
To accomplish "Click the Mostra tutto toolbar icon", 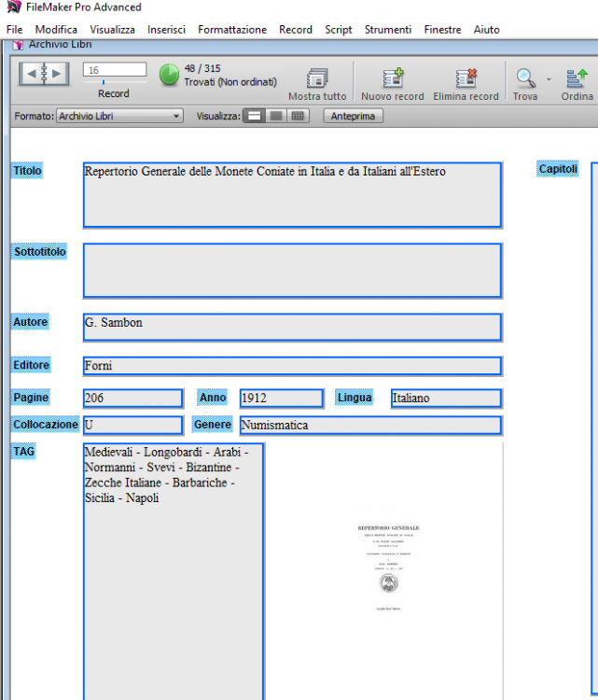I will (x=317, y=78).
